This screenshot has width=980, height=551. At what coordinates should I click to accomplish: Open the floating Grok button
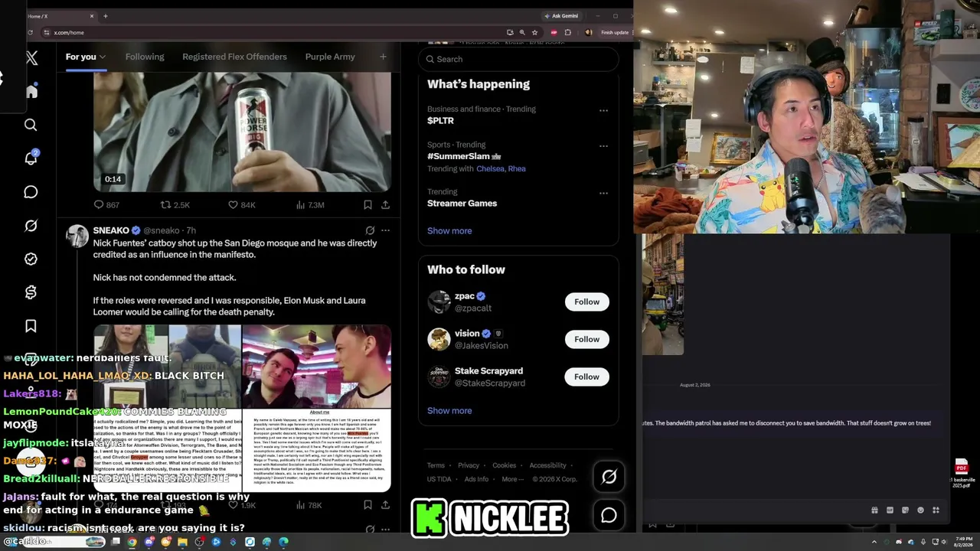tap(609, 477)
